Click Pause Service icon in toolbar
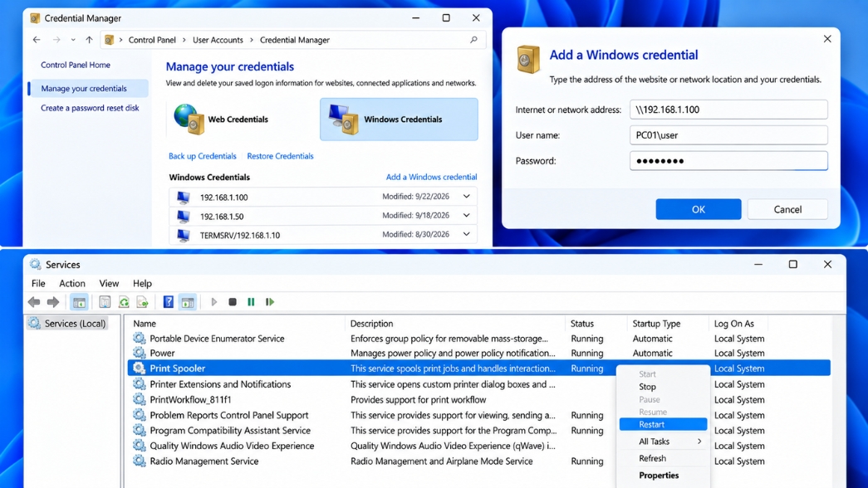The height and width of the screenshot is (488, 868). (x=251, y=302)
